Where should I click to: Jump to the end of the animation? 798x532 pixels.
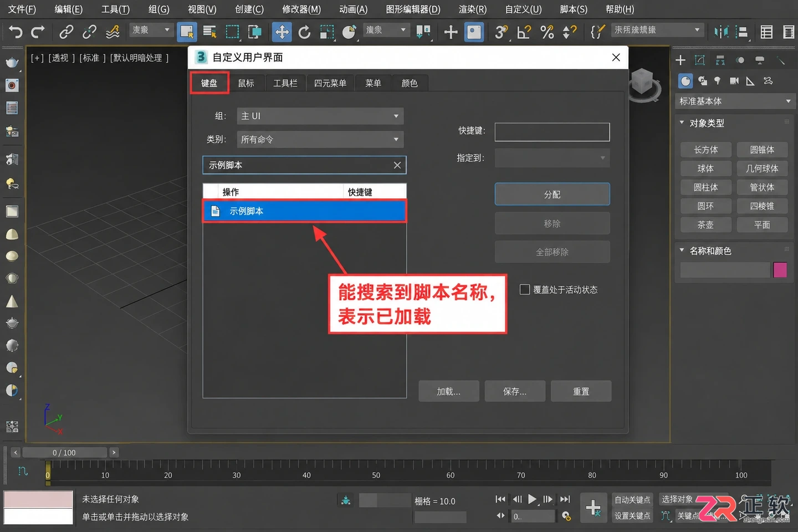click(x=565, y=499)
